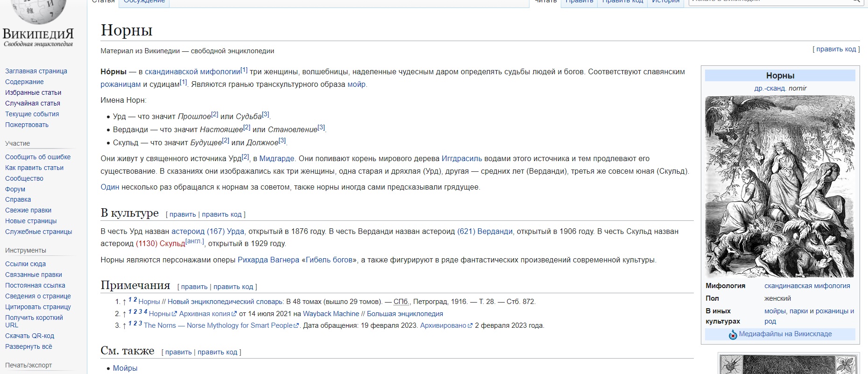Viewport: 868px width, 374px height.
Task: Open the Рихарда Вагнера link
Action: click(x=268, y=260)
